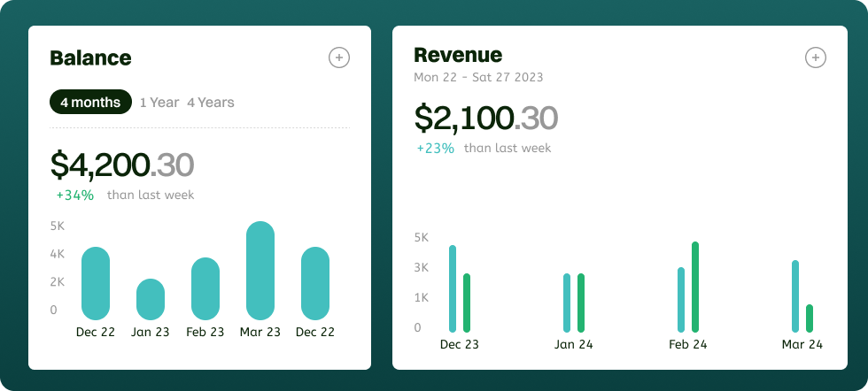Switch to the 4 Years range
Viewport: 868px width, 391px height.
click(211, 103)
